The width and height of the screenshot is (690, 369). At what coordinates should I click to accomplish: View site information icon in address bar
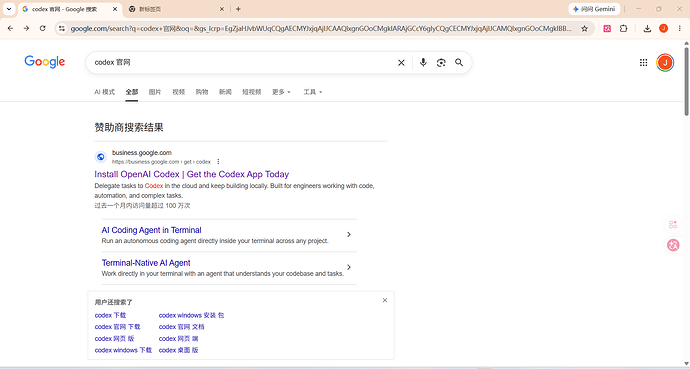pyautogui.click(x=62, y=28)
